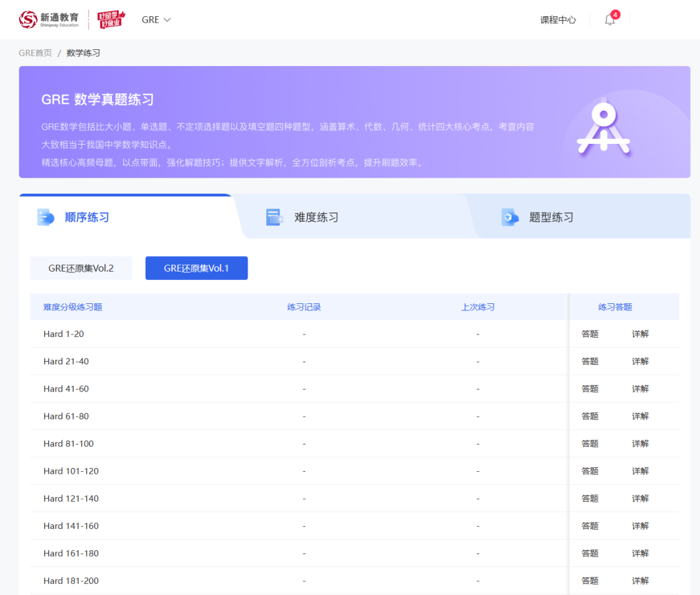Start 答题 for Hard 41-60
Screen dimensions: 700x595
click(x=590, y=389)
